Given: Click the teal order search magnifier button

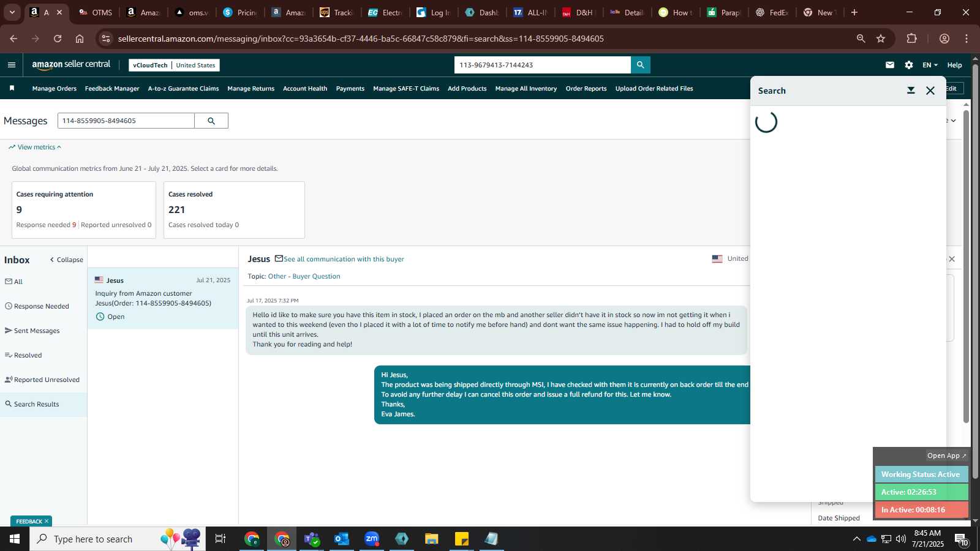Looking at the screenshot, I should 640,65.
